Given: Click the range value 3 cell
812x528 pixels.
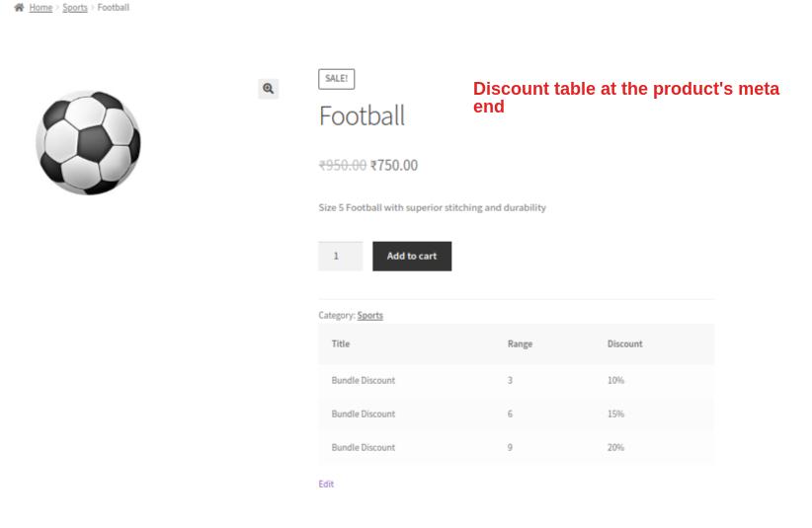Looking at the screenshot, I should [510, 381].
